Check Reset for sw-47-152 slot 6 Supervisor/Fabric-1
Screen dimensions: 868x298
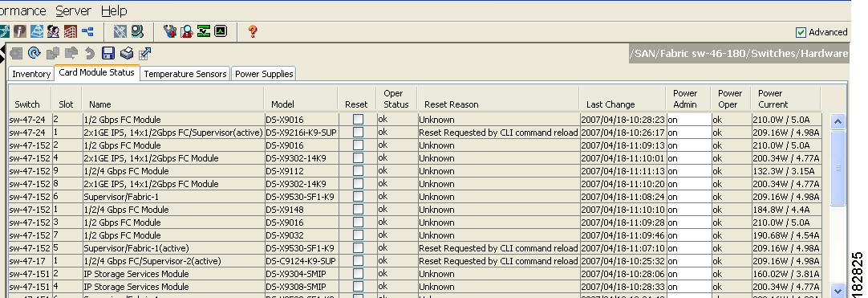pyautogui.click(x=358, y=196)
